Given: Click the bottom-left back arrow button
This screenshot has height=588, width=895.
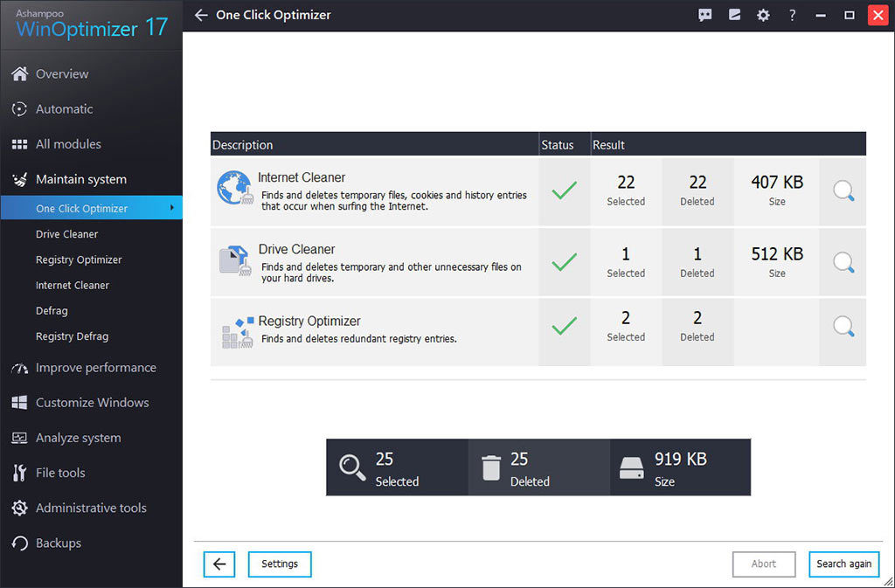Looking at the screenshot, I should [x=219, y=564].
